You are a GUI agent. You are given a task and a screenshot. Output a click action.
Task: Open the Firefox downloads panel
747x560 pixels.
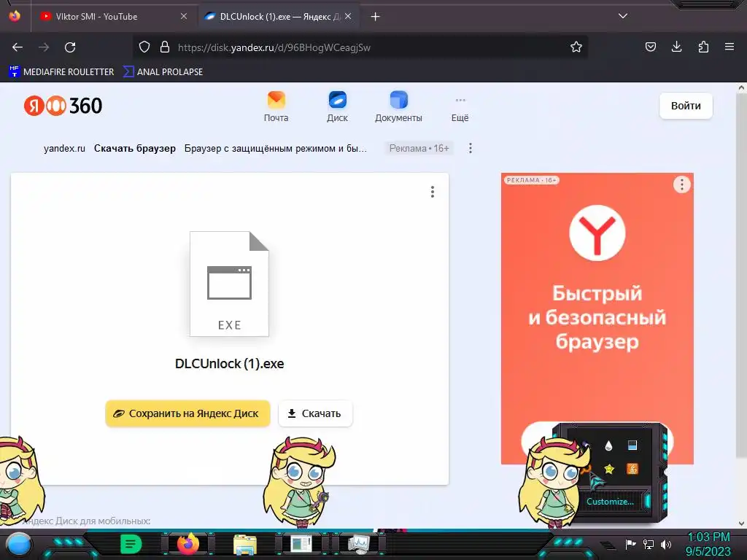(x=676, y=47)
